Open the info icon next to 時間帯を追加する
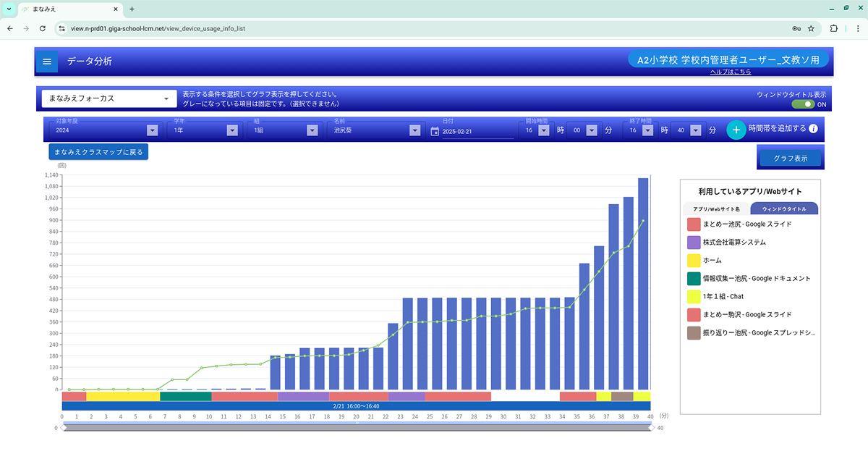This screenshot has width=868, height=467. tap(813, 129)
